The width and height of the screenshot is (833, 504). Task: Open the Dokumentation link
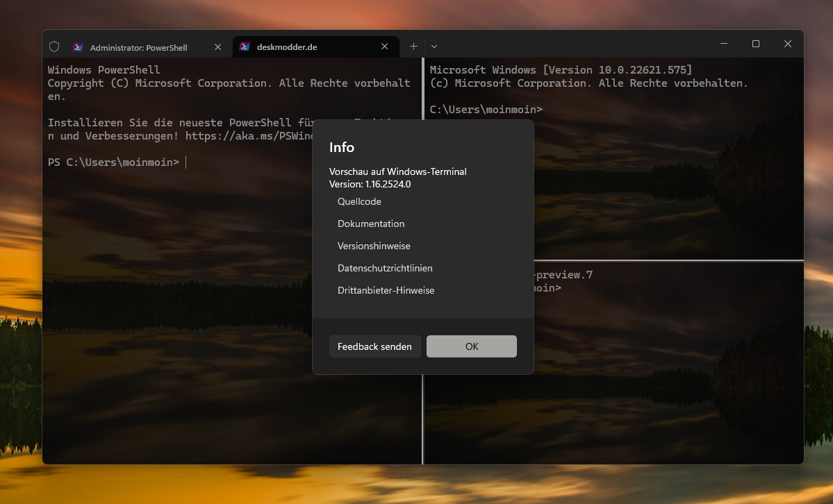point(371,224)
